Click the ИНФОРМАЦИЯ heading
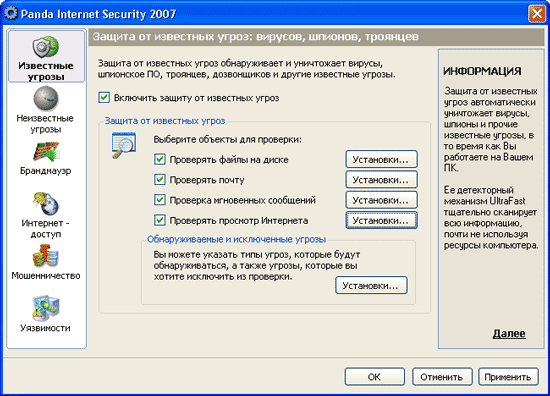This screenshot has width=550, height=396. pyautogui.click(x=482, y=71)
